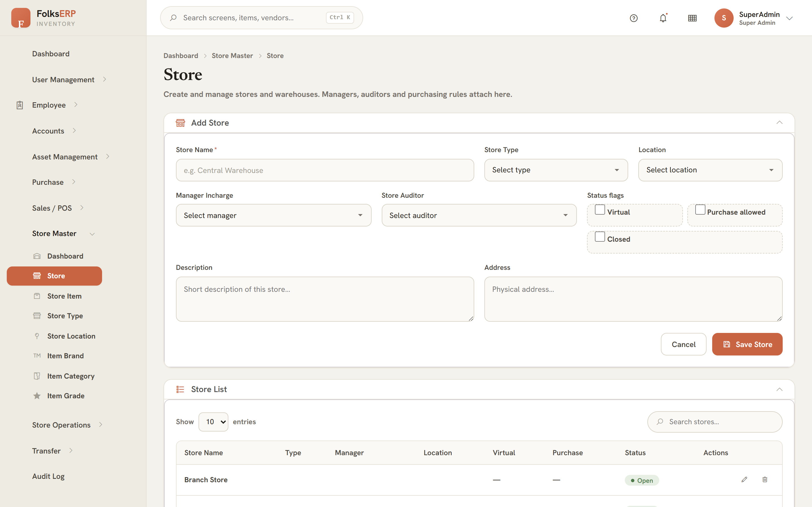Open the apps grid icon
This screenshot has width=812, height=507.
point(692,18)
